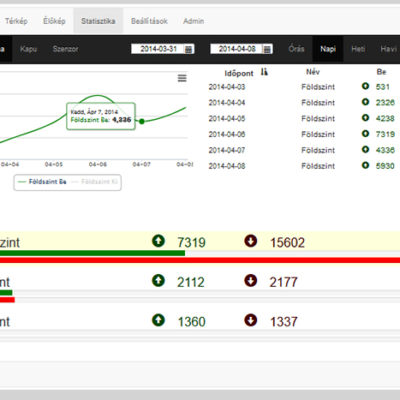This screenshot has width=400, height=400.
Task: Click dark down-arrow icon beside 1337
Action: point(251,320)
